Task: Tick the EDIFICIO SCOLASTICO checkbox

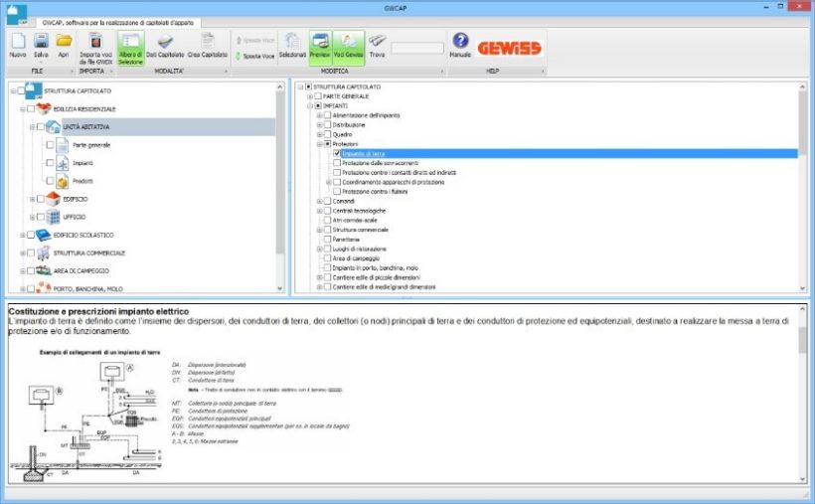Action: point(31,235)
